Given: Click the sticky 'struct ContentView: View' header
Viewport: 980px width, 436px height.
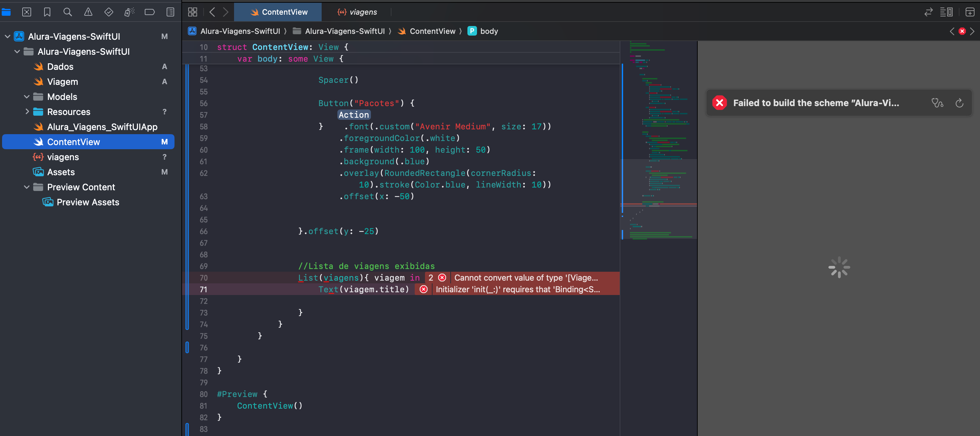Looking at the screenshot, I should tap(282, 47).
